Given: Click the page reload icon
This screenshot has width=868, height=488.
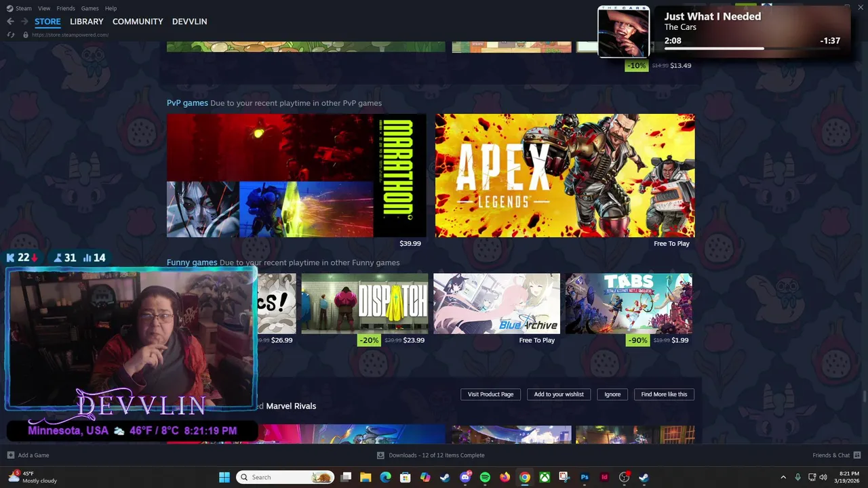Looking at the screenshot, I should [11, 35].
